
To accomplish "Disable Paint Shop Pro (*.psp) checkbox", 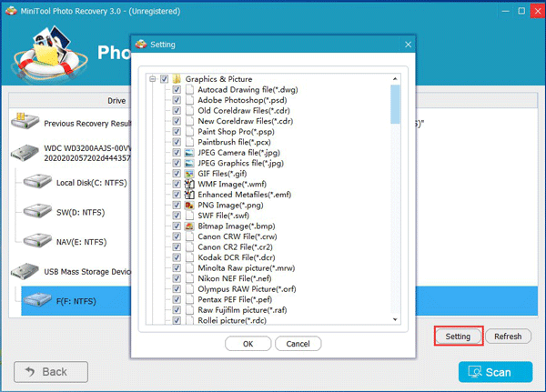I will coord(177,132).
